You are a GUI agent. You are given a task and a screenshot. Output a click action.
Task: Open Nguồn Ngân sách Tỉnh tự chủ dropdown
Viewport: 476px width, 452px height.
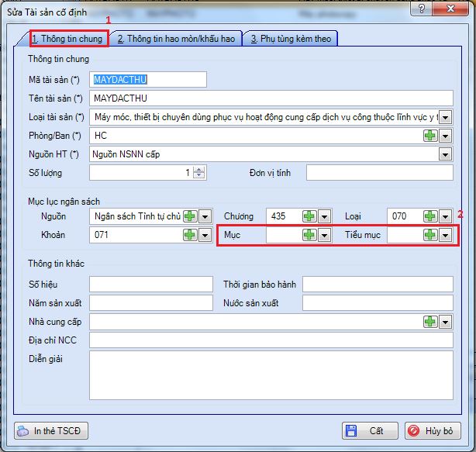[x=205, y=216]
